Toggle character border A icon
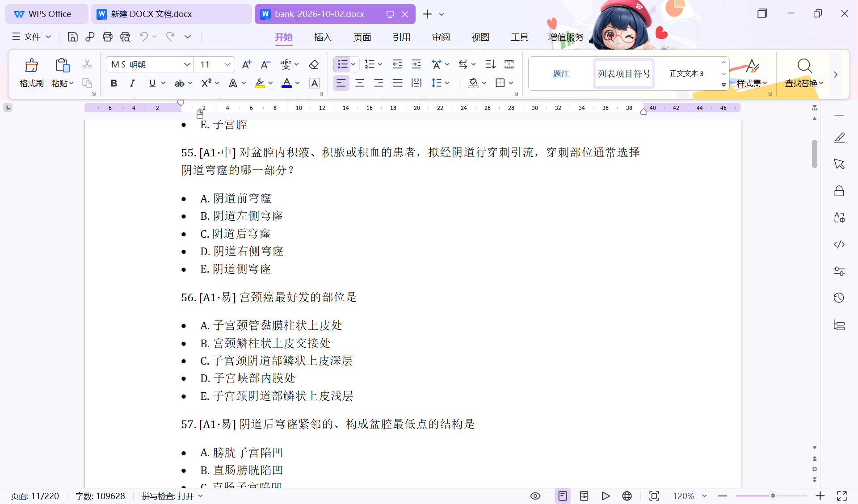This screenshot has width=858, height=504. (315, 83)
